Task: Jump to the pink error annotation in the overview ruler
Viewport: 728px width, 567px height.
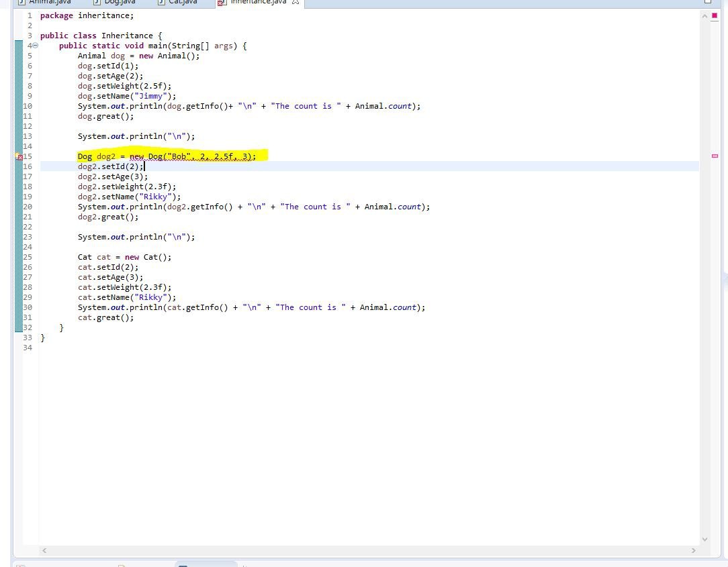Action: pyautogui.click(x=715, y=156)
